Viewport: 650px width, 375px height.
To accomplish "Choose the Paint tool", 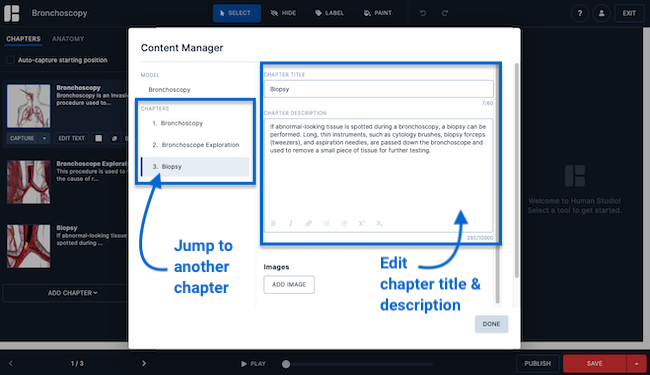I will [x=378, y=13].
